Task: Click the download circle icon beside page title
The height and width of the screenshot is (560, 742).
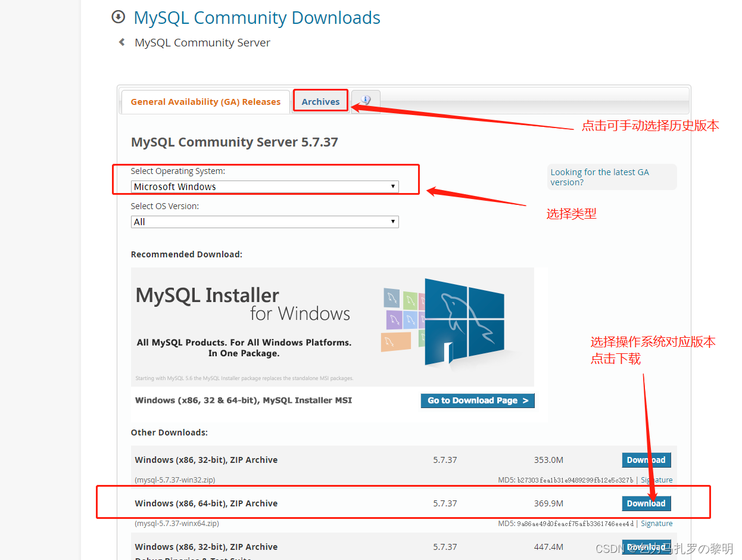Action: [x=119, y=17]
